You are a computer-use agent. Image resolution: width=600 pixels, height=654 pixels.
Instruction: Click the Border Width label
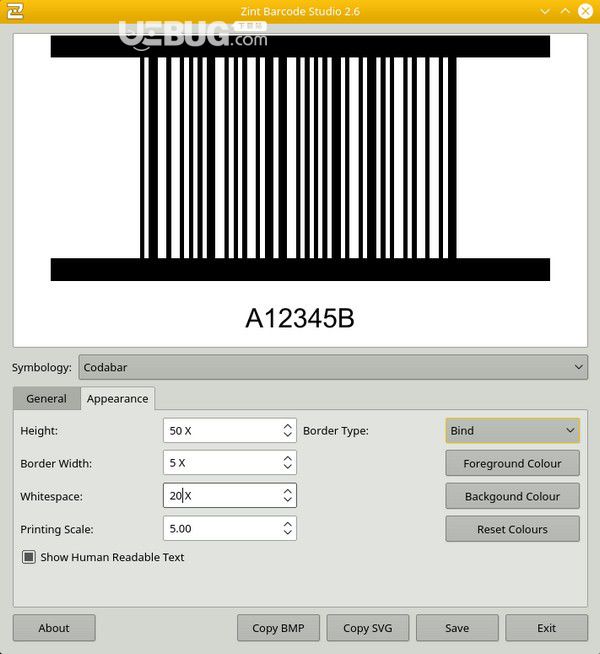pyautogui.click(x=56, y=463)
